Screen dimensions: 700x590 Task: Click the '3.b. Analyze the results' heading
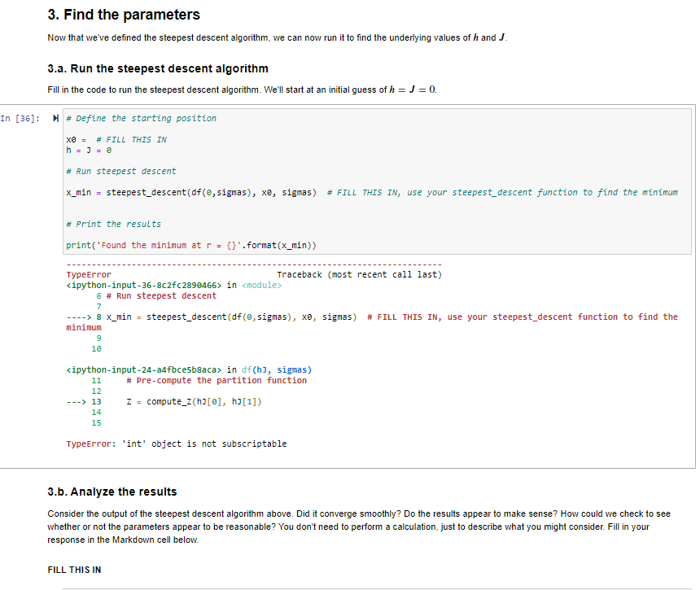(112, 492)
